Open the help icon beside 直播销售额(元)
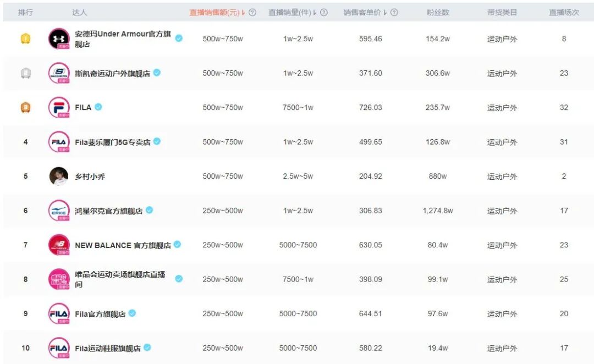Image resolution: width=594 pixels, height=364 pixels. pos(253,12)
